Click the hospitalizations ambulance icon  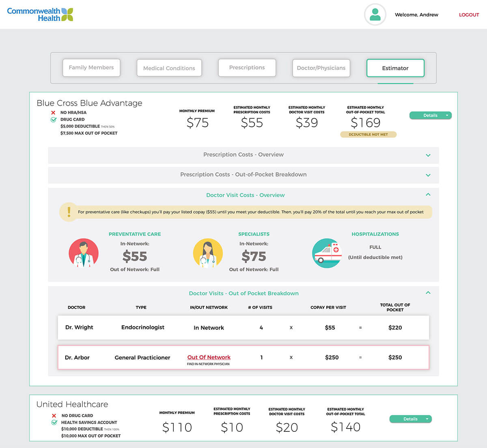click(x=327, y=253)
